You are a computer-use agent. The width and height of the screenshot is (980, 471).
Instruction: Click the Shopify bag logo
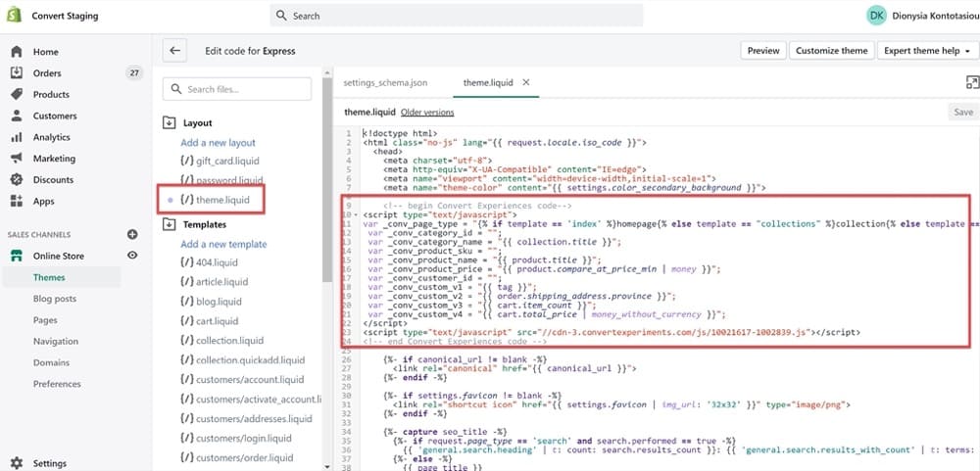(14, 16)
